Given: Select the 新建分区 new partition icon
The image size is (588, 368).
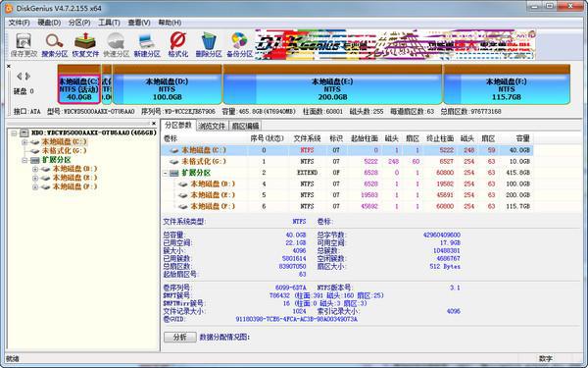Looking at the screenshot, I should coord(147,45).
